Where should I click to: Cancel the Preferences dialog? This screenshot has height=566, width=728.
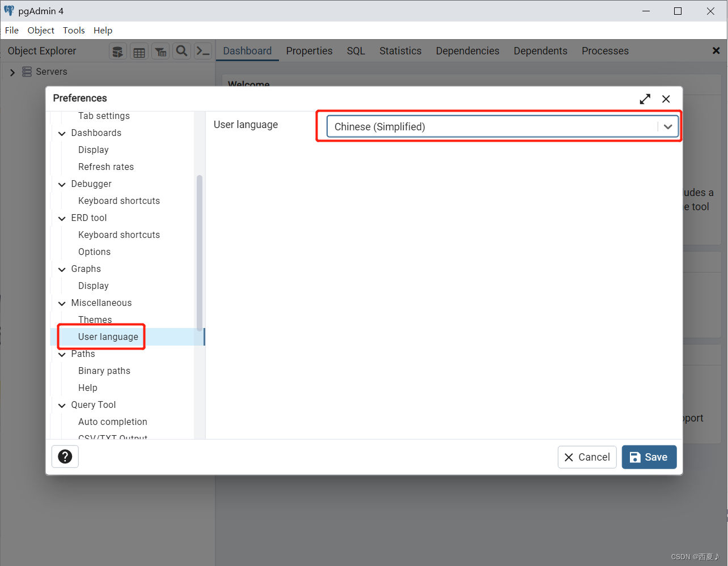click(x=587, y=457)
